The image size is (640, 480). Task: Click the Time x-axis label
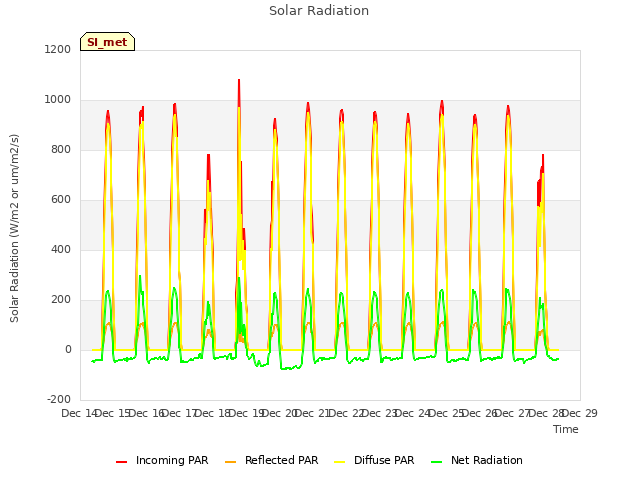(x=566, y=429)
